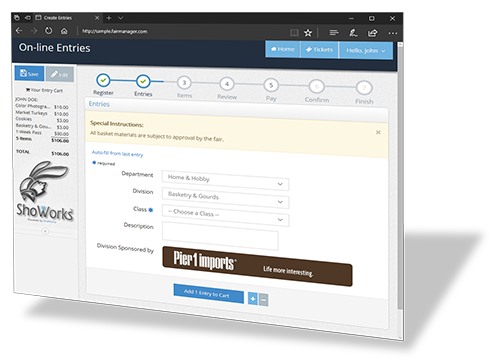Open the Division dropdown Basketry & Gourds
The width and height of the screenshot is (500, 360).
225,198
